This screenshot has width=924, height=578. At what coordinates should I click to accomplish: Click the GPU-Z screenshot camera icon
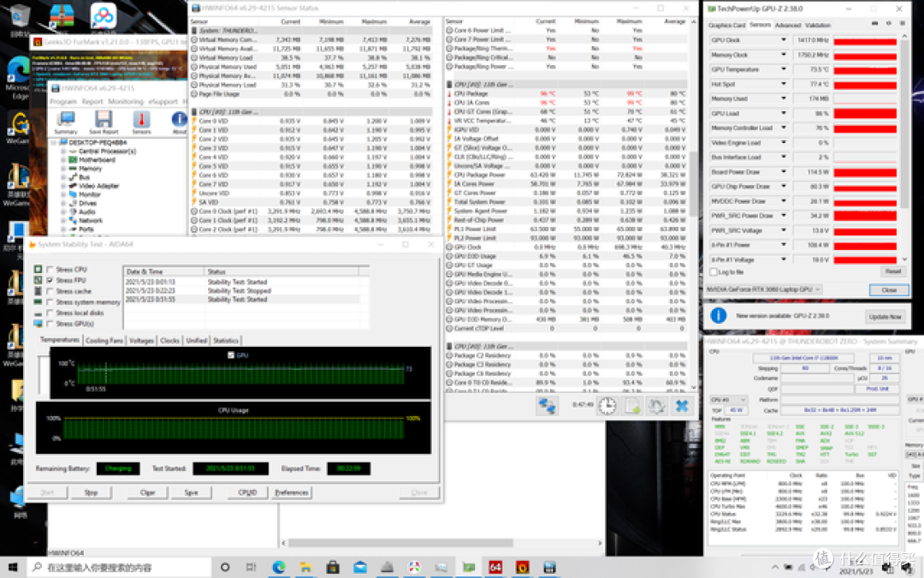(874, 24)
